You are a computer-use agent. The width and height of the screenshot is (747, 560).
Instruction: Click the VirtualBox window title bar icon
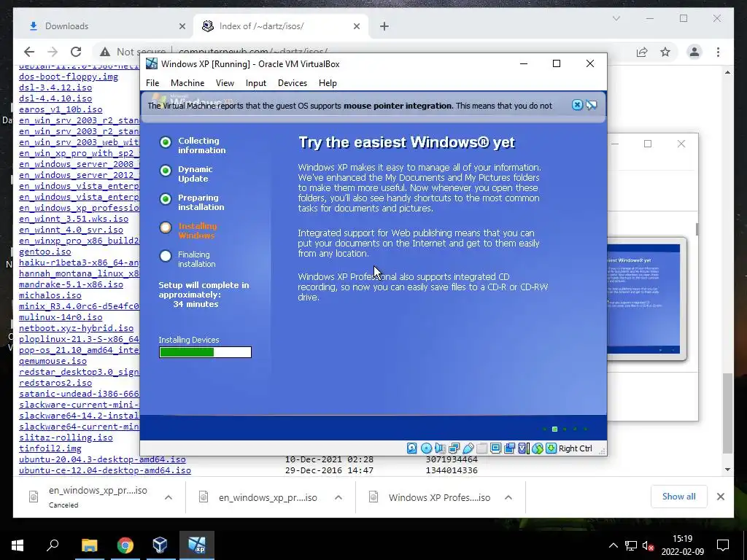[x=152, y=64]
